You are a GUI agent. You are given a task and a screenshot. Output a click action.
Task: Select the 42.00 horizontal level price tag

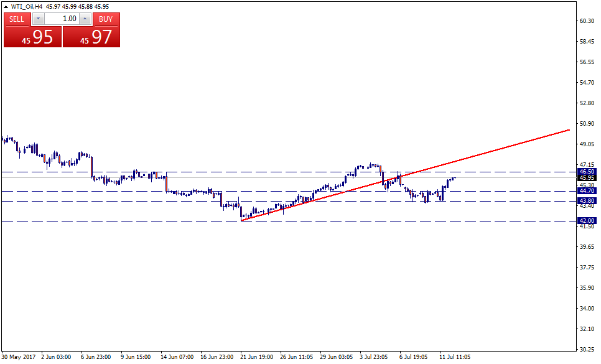coord(587,221)
